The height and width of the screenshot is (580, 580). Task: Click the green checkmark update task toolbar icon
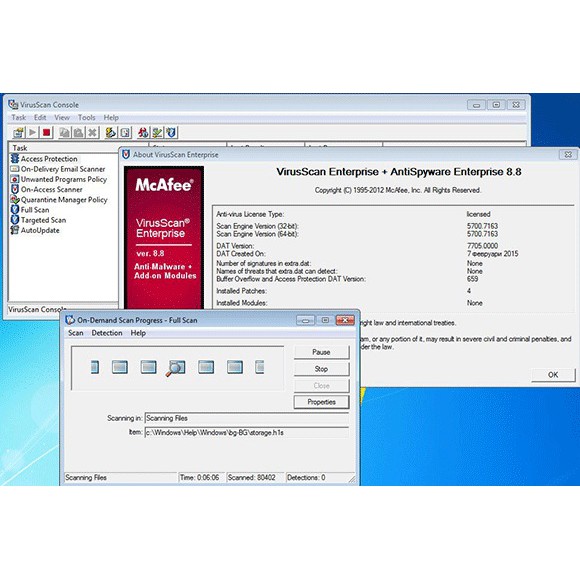point(157,132)
